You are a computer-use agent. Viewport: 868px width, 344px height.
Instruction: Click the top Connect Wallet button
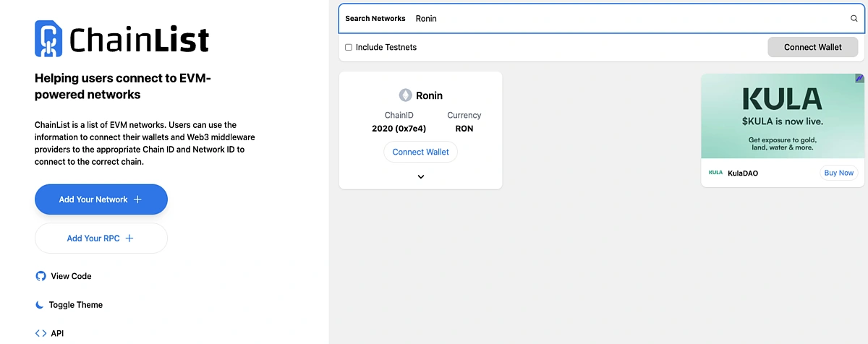pyautogui.click(x=813, y=47)
